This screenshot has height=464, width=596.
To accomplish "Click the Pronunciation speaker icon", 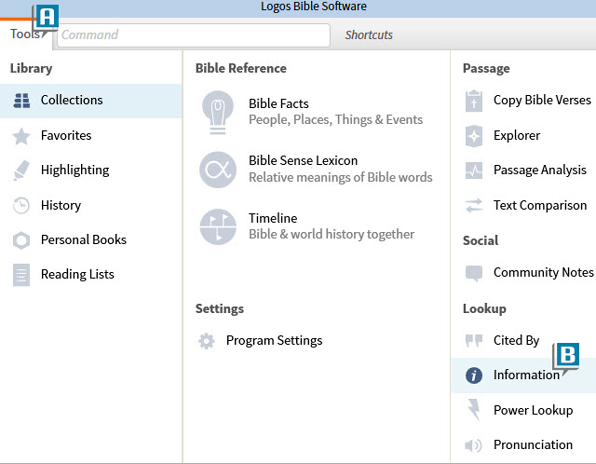I will pos(473,445).
